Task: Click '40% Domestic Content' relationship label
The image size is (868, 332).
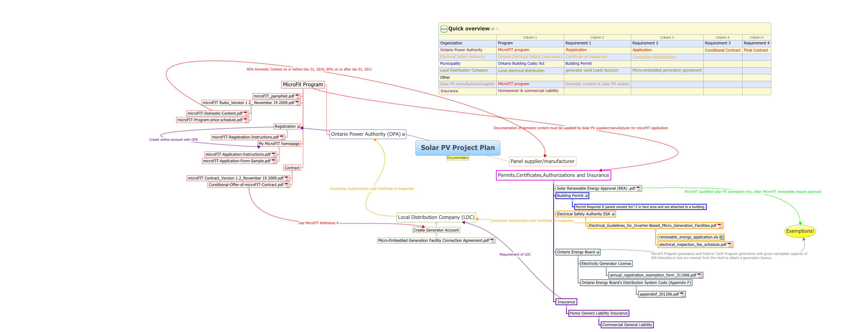Action: [309, 70]
